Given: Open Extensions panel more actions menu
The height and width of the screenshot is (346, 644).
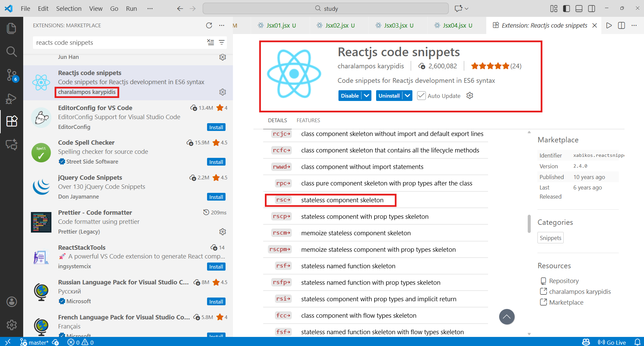Looking at the screenshot, I should tap(222, 25).
